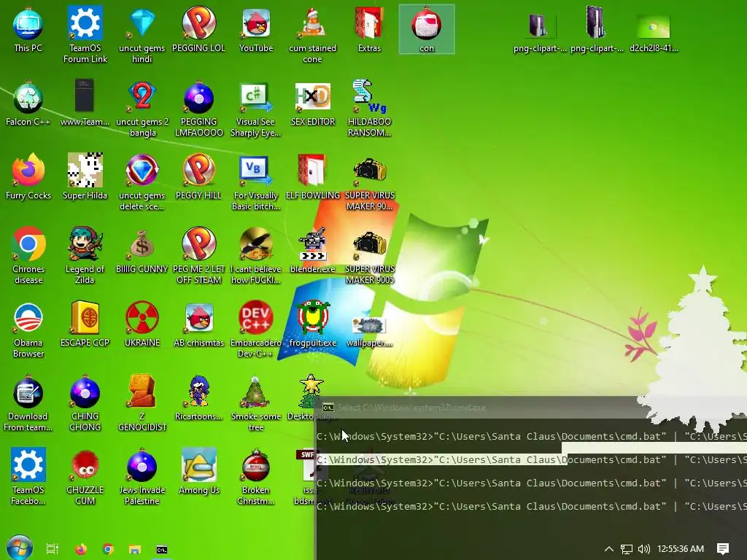Click the CHUZZLE red fuzzball icon
Image resolution: width=747 pixels, height=560 pixels.
click(85, 465)
